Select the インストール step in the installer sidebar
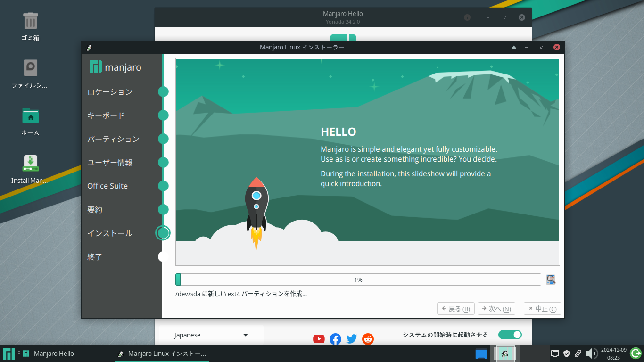The width and height of the screenshot is (644, 362). click(x=110, y=233)
